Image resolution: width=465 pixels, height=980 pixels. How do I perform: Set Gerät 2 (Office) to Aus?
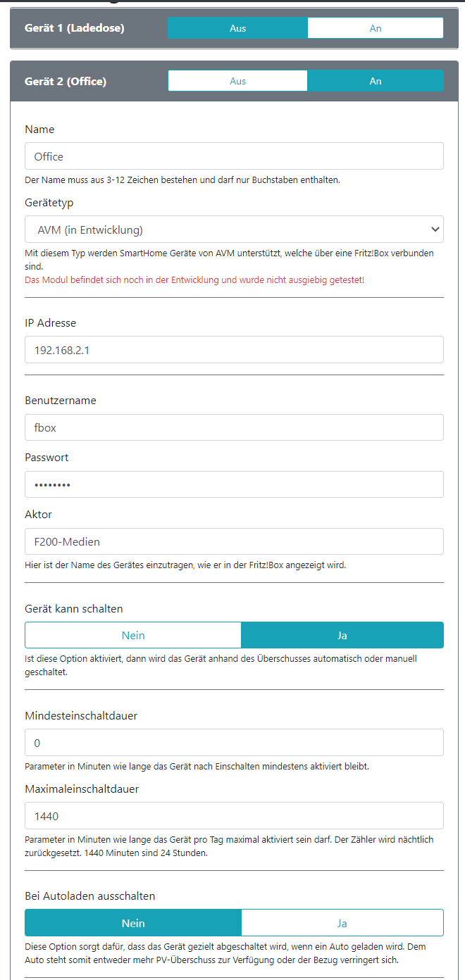(x=237, y=81)
